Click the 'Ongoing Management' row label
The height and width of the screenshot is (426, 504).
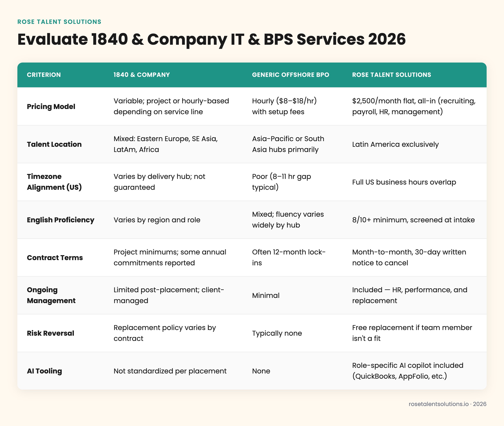point(51,295)
